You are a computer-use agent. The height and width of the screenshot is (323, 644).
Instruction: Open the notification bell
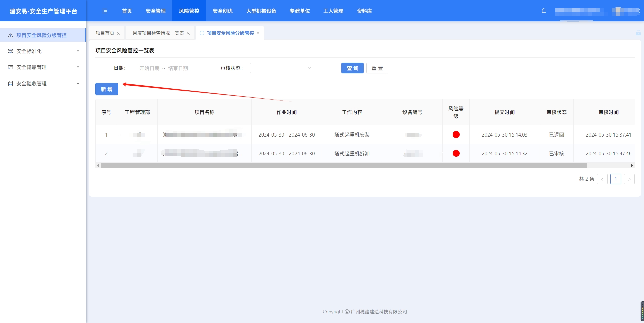[x=544, y=11]
